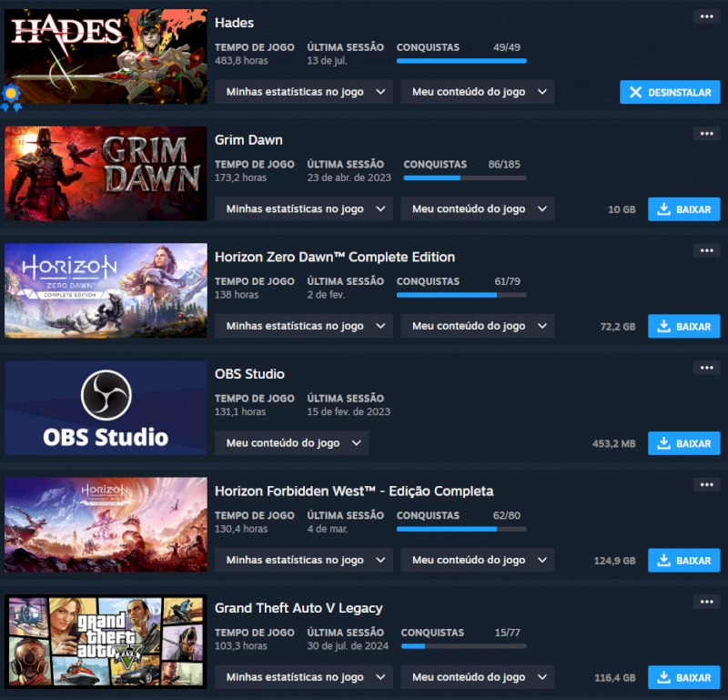Click the Hades game title
This screenshot has width=728, height=700.
234,23
